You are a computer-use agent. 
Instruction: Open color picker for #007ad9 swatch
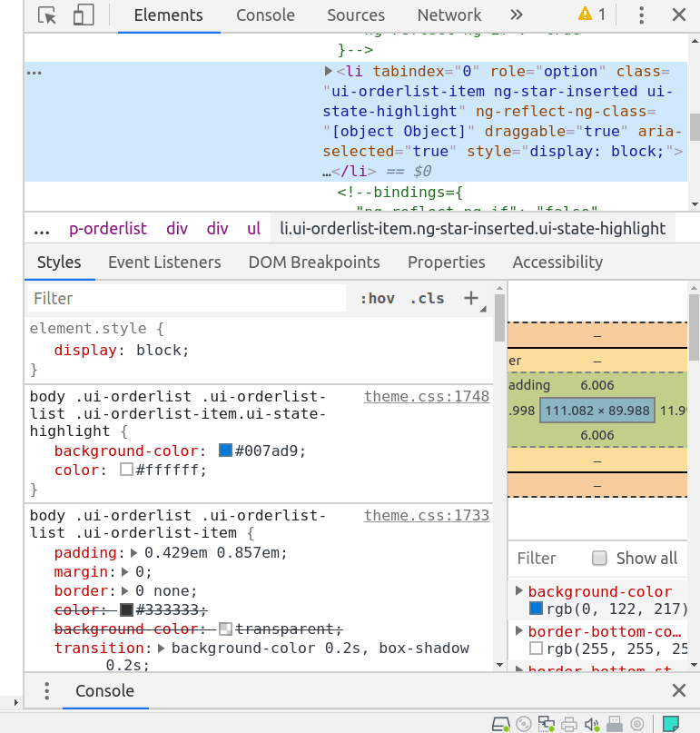(x=225, y=451)
